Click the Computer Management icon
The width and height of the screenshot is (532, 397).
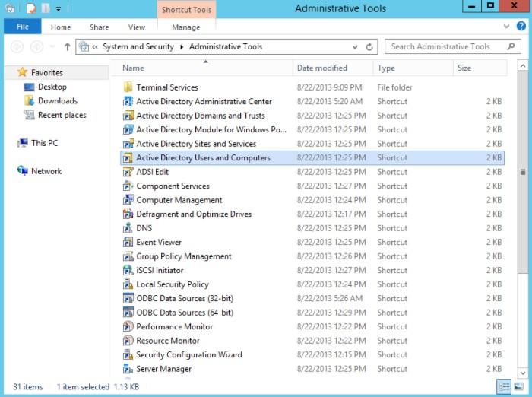128,200
